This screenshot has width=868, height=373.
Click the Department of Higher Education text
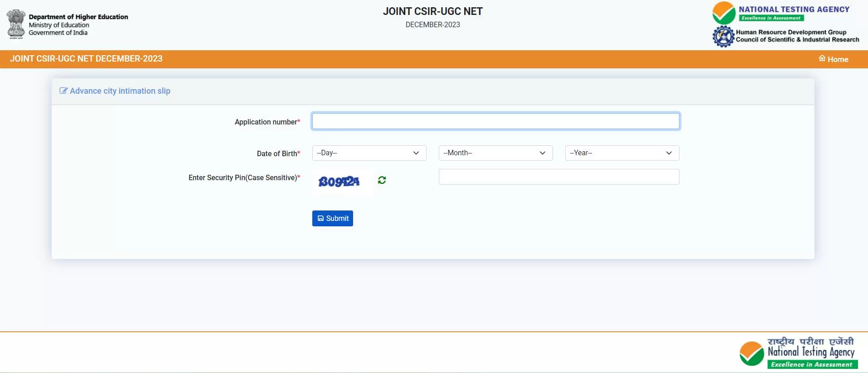78,17
